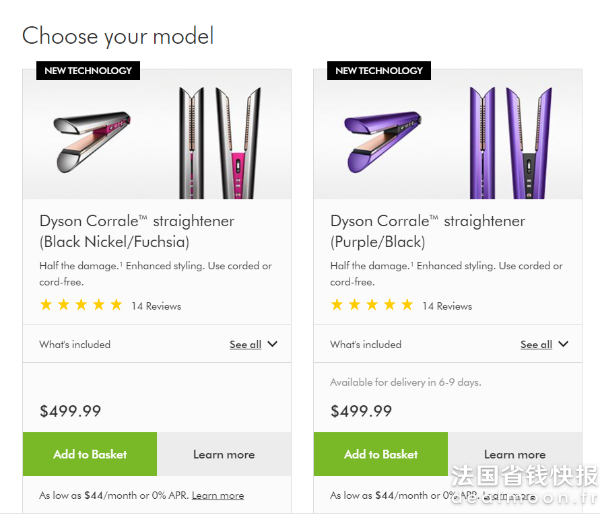Open 14 Reviews for Black Nickel/Fuchsia model
The image size is (600, 515).
click(156, 306)
